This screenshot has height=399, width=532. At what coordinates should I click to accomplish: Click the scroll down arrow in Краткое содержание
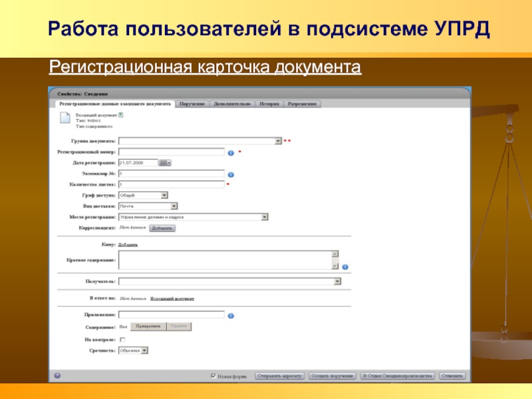point(335,267)
